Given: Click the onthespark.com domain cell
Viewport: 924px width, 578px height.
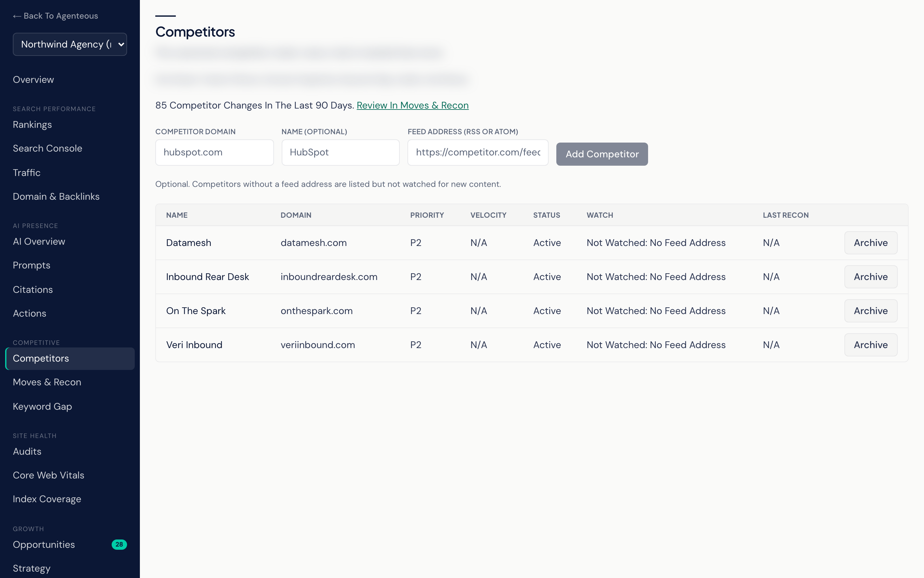Looking at the screenshot, I should 317,311.
